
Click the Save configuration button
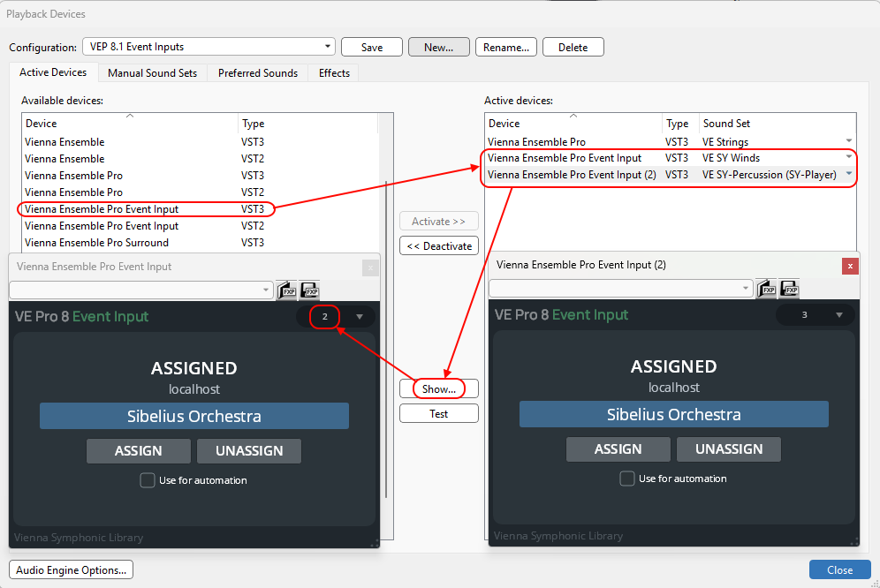coord(372,47)
